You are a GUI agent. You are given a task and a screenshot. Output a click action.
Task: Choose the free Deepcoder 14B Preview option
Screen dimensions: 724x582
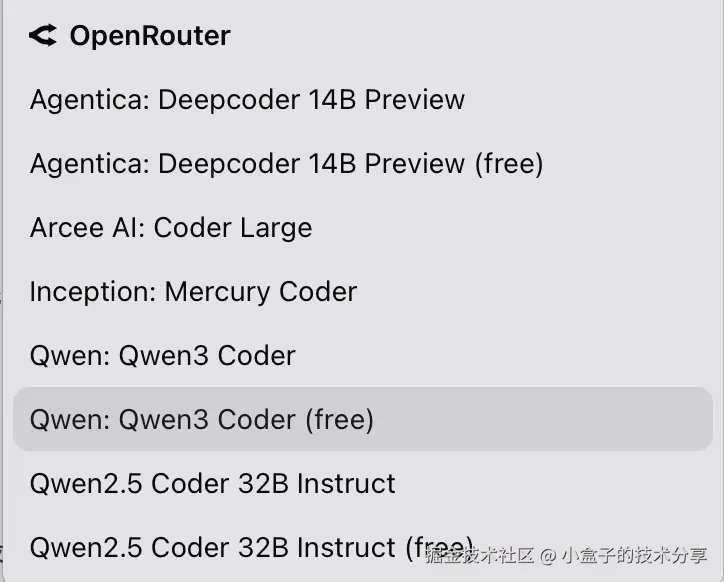pos(286,164)
